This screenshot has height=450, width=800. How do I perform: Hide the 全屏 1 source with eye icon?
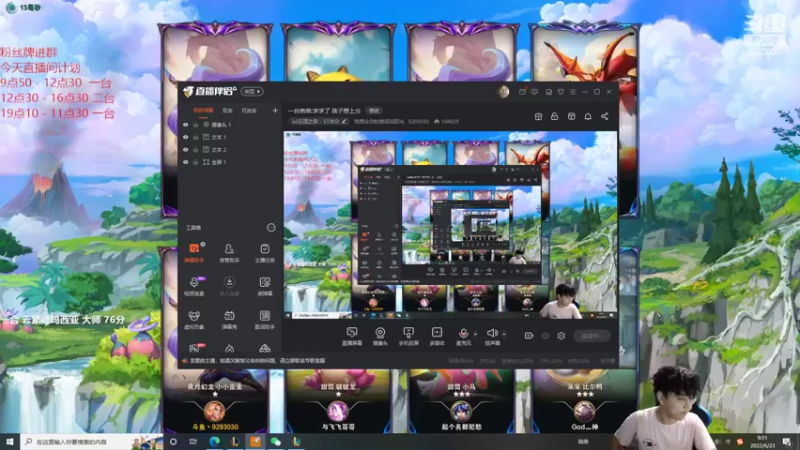[x=186, y=162]
